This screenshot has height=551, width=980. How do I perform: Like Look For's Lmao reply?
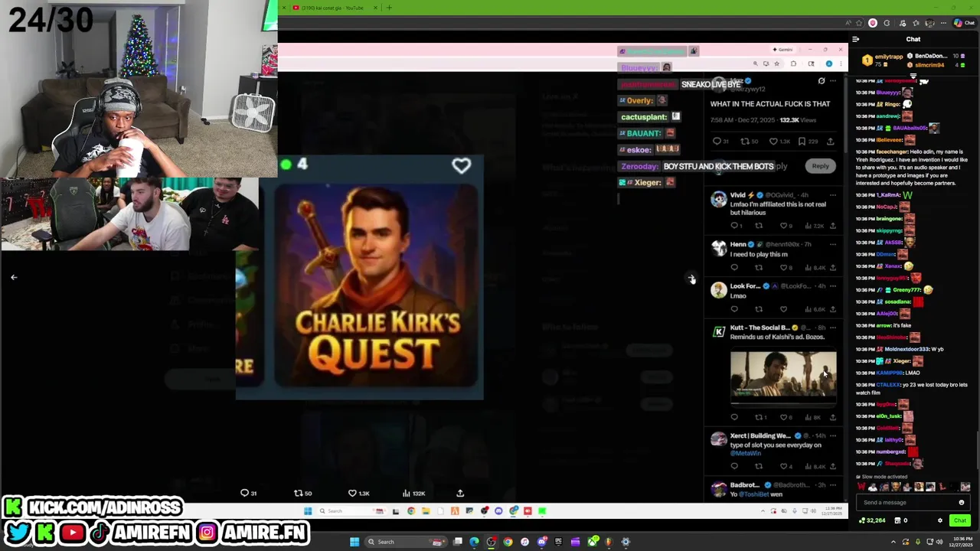(783, 309)
